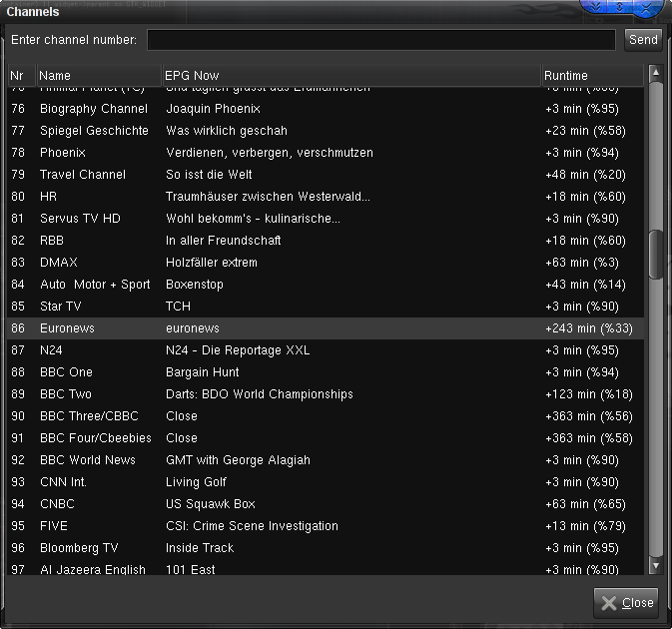
Task: Click EPG entry 'Joaquin Phoenix'
Action: point(213,109)
